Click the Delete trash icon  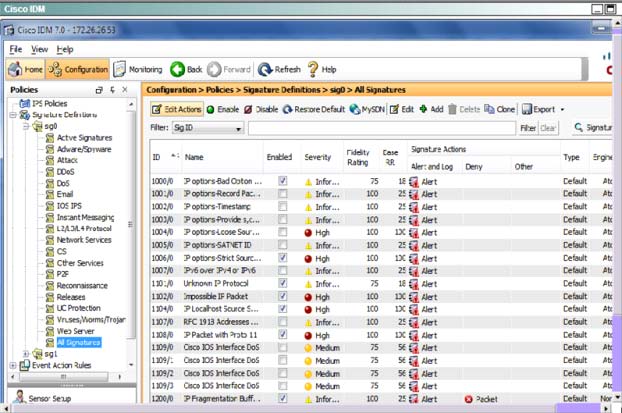coord(452,109)
